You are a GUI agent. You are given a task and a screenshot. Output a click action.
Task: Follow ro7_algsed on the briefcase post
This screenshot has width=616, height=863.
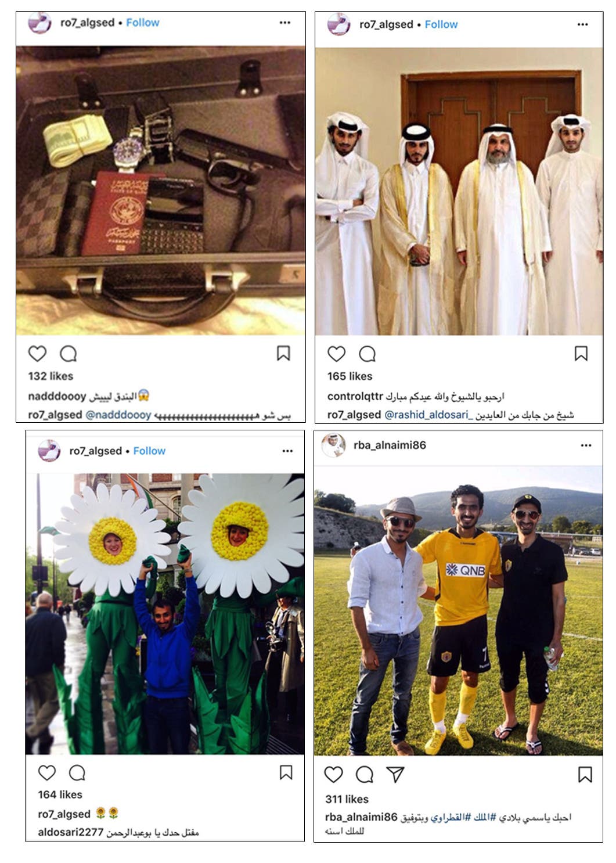coord(143,23)
